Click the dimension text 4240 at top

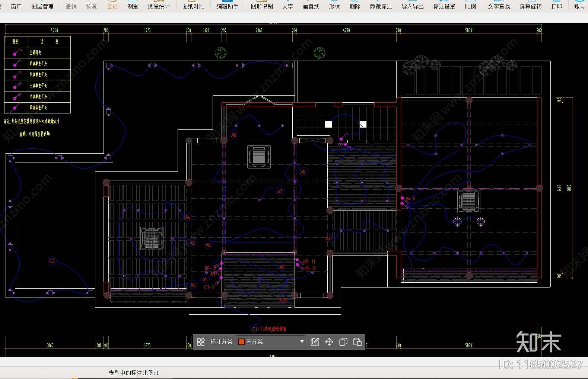54,30
